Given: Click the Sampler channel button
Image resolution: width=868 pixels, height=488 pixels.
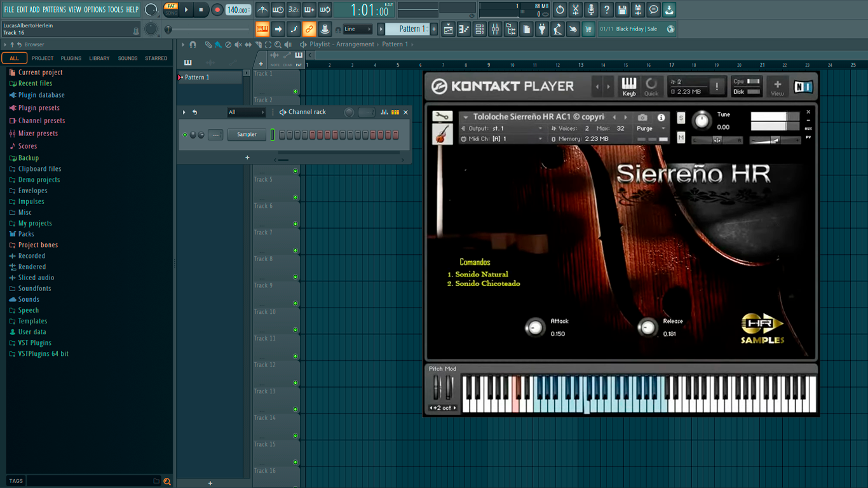Looking at the screenshot, I should point(247,135).
